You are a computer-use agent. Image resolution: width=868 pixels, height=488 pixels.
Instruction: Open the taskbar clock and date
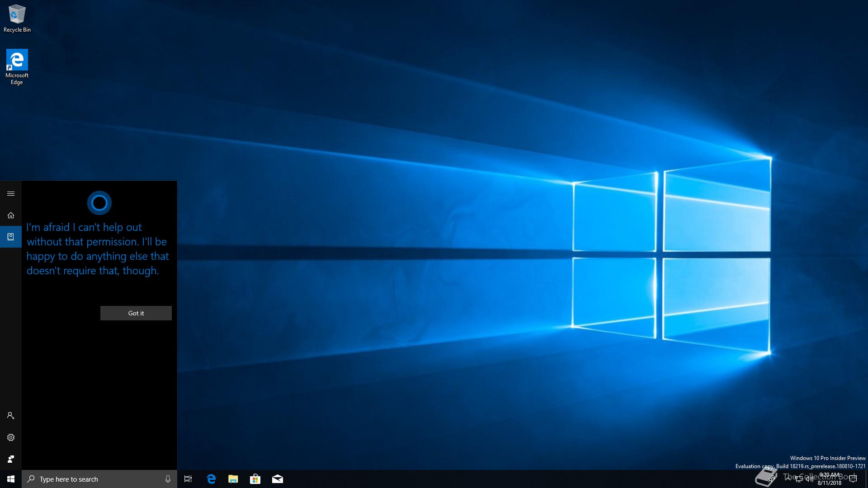(x=830, y=479)
